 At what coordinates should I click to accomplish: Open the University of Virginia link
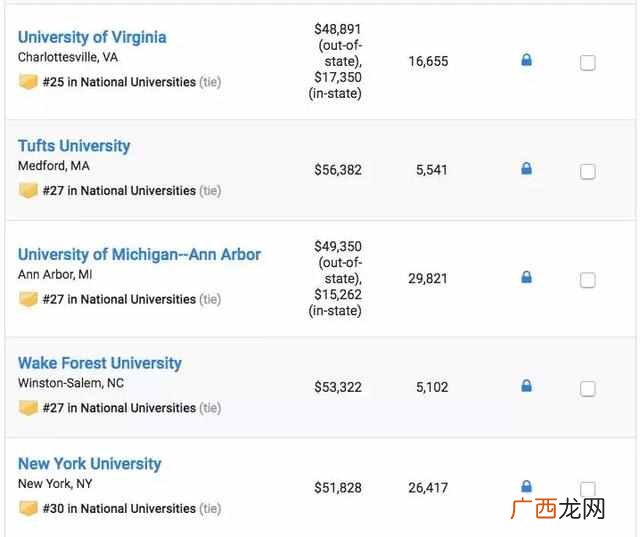click(92, 37)
